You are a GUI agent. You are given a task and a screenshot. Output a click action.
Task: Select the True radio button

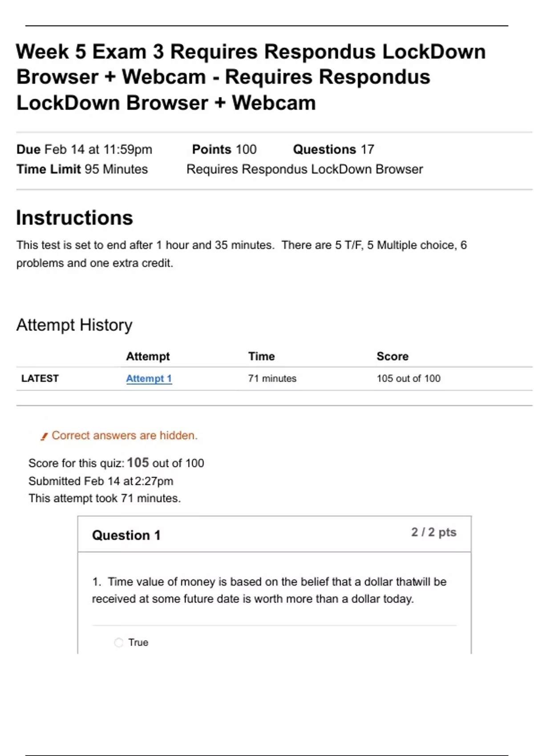(x=119, y=643)
